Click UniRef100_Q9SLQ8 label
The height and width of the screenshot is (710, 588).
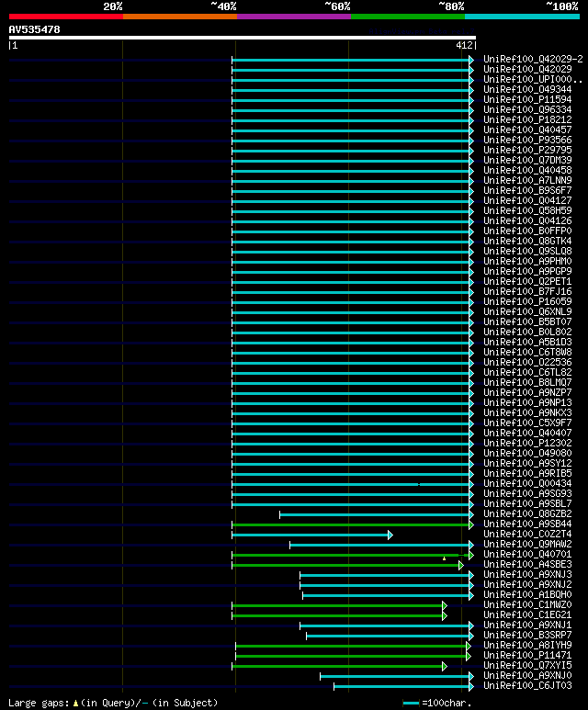(x=527, y=252)
